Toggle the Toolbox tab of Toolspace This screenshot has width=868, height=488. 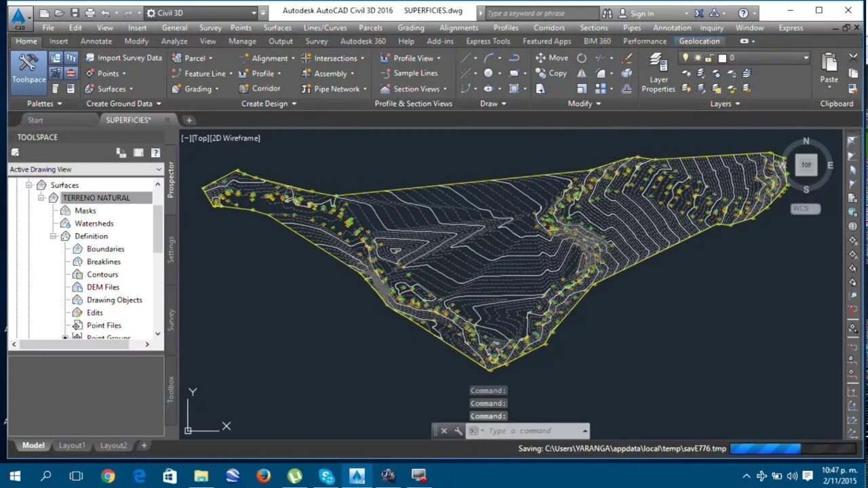(x=171, y=389)
